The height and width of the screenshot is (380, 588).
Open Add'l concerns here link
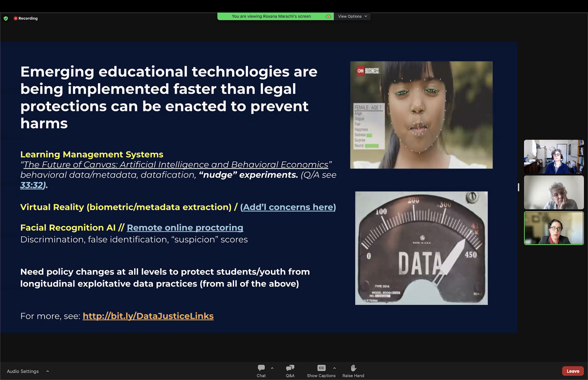[x=288, y=207]
